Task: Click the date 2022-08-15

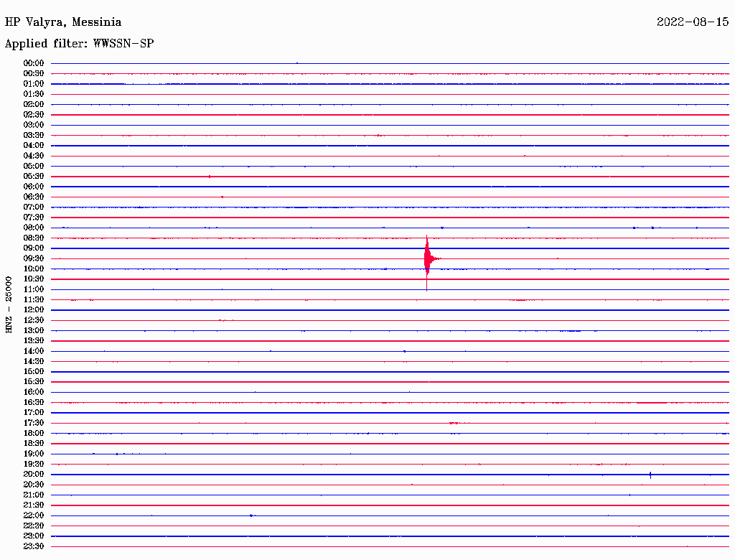Action: click(693, 22)
